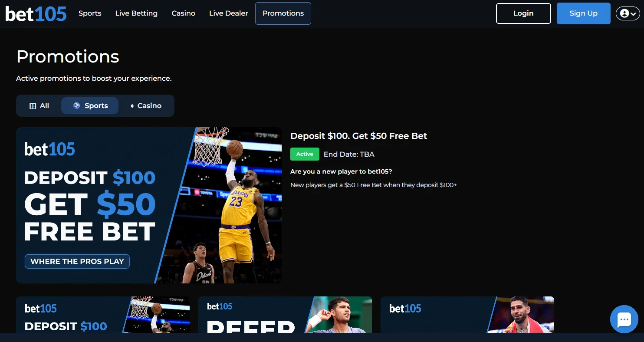
Task: Open the Live Dealer page
Action: tap(229, 13)
